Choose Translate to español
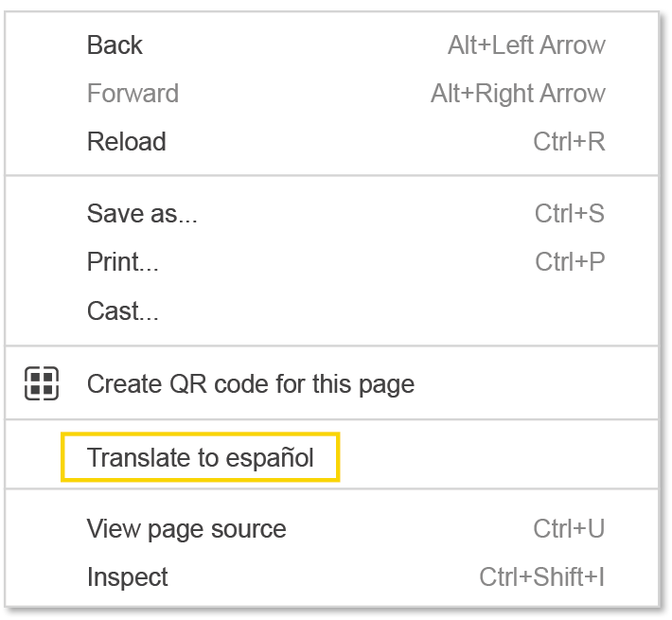This screenshot has height=620, width=672. coord(200,458)
